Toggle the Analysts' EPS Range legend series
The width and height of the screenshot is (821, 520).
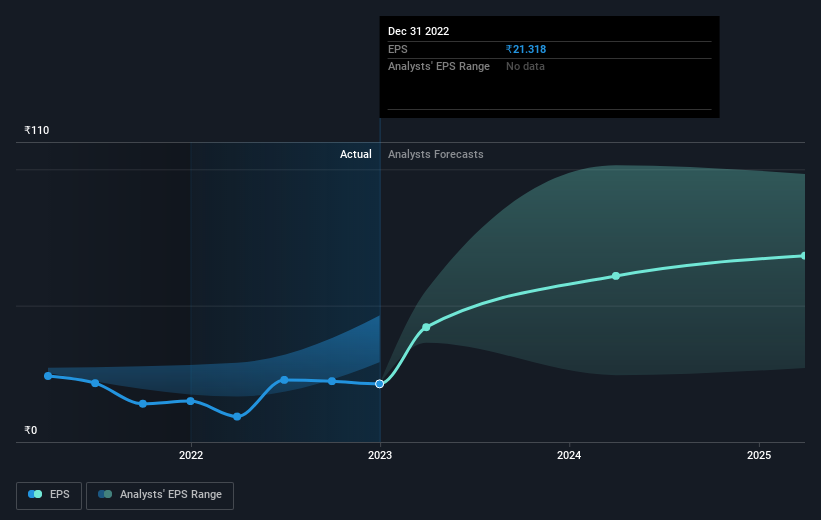click(x=160, y=495)
